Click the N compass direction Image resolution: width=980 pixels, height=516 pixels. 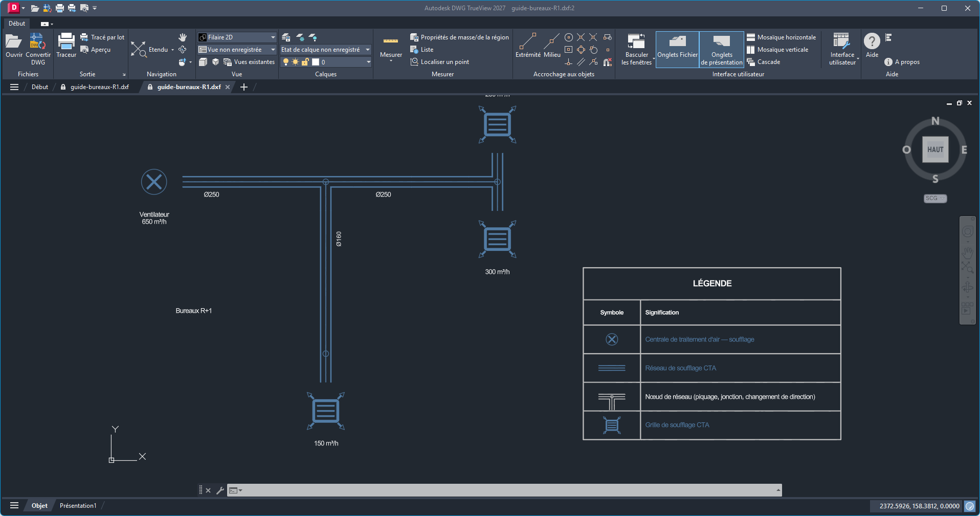coord(935,121)
